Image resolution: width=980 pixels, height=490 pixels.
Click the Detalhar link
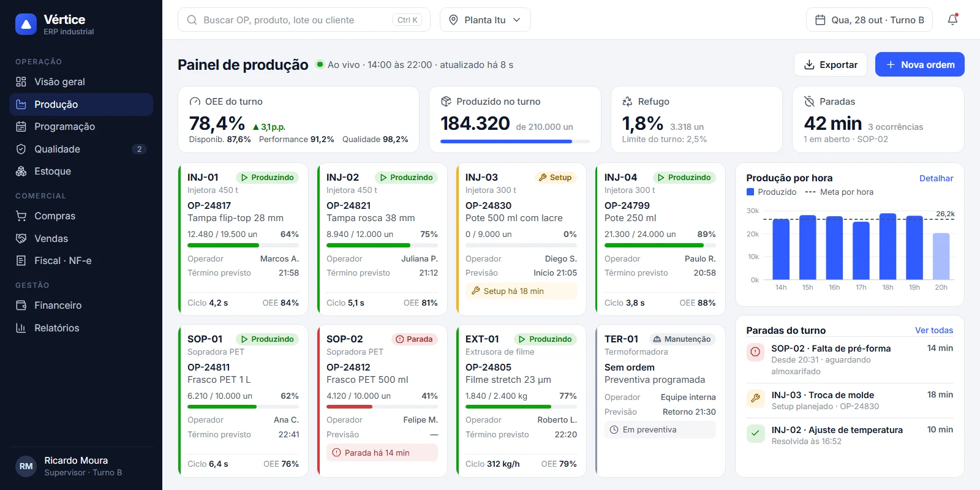936,178
